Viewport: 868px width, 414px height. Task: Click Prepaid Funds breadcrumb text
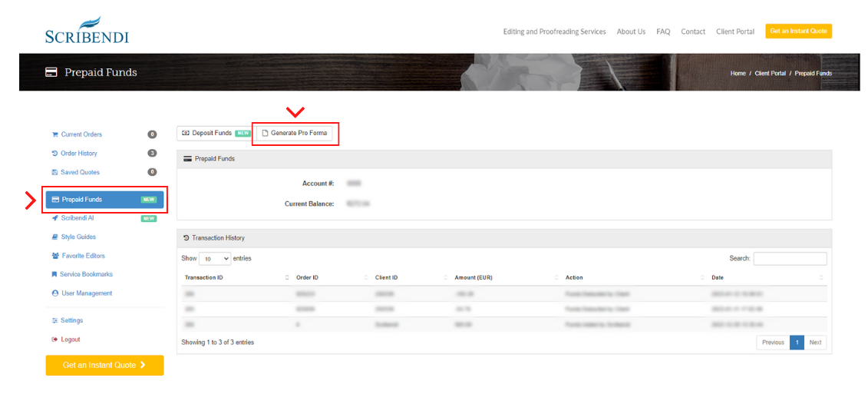(x=814, y=73)
